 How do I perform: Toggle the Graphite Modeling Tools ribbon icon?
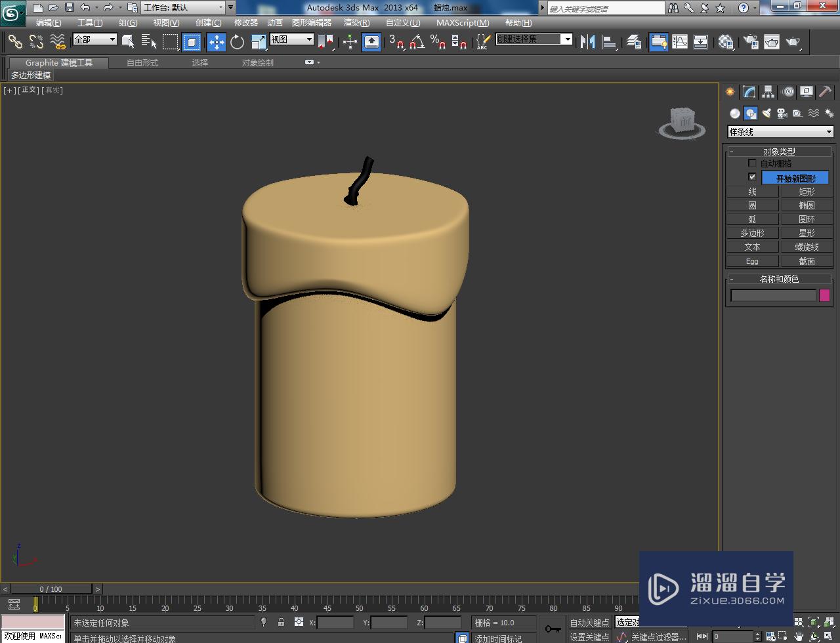click(x=659, y=42)
